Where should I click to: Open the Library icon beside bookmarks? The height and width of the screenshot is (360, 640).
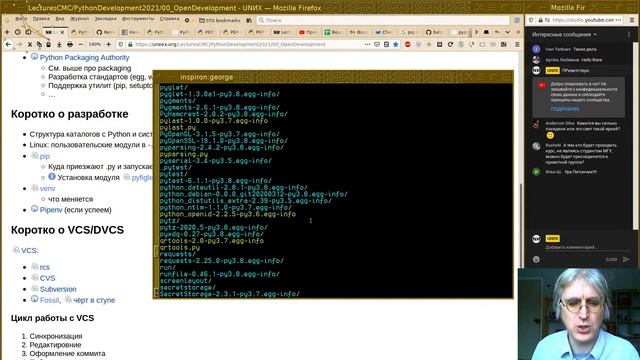249,20
